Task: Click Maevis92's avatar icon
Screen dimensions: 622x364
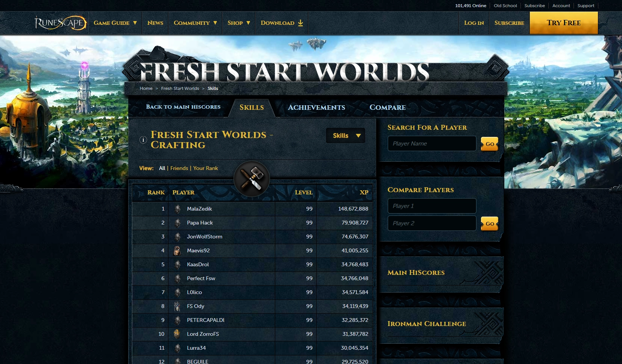Action: (x=177, y=251)
